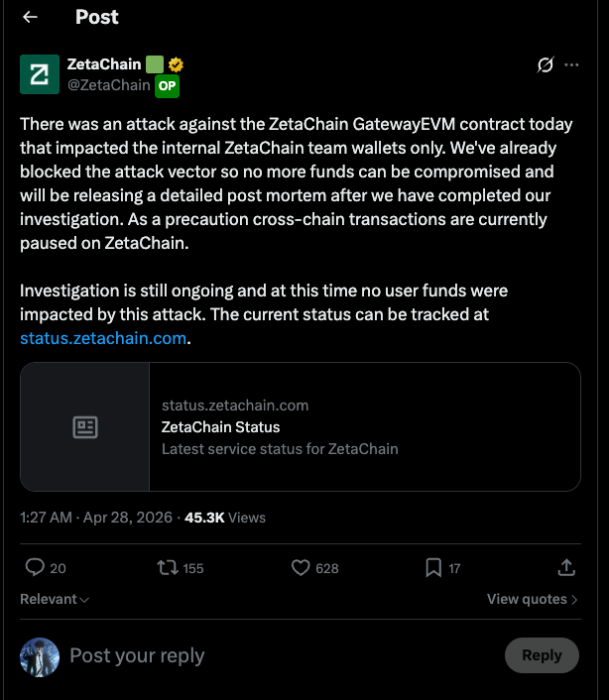Click the post timestamp 1:27 AM
The height and width of the screenshot is (700, 609).
coord(46,518)
